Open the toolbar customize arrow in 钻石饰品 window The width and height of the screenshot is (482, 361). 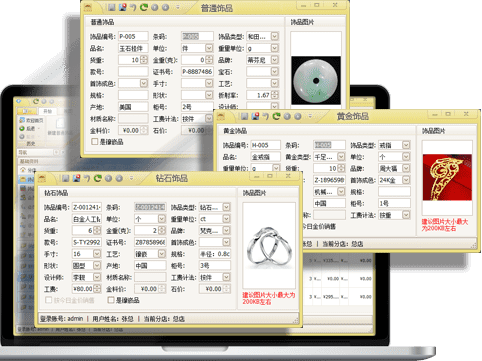pyautogui.click(x=132, y=178)
